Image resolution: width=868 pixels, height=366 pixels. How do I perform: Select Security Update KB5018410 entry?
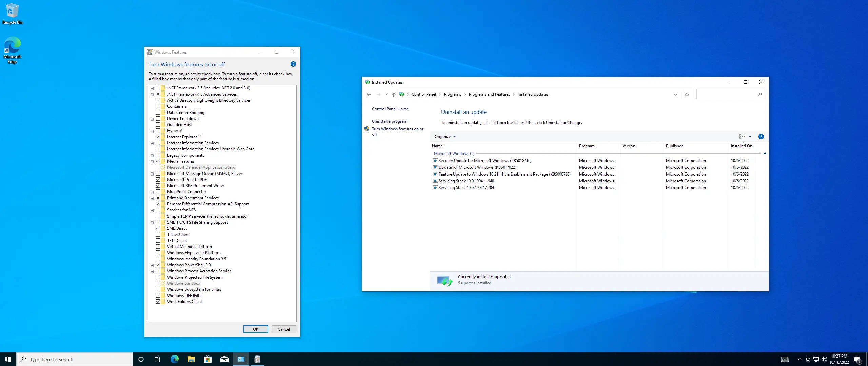point(485,161)
